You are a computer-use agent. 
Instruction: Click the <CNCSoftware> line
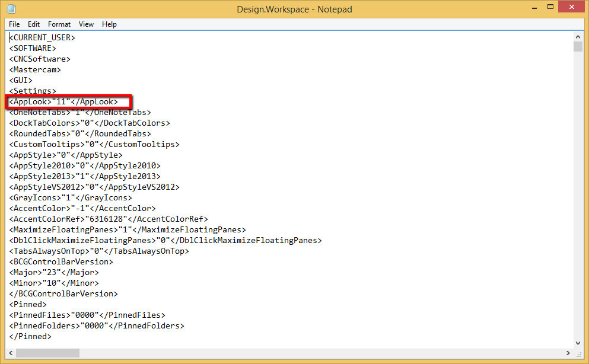click(40, 59)
